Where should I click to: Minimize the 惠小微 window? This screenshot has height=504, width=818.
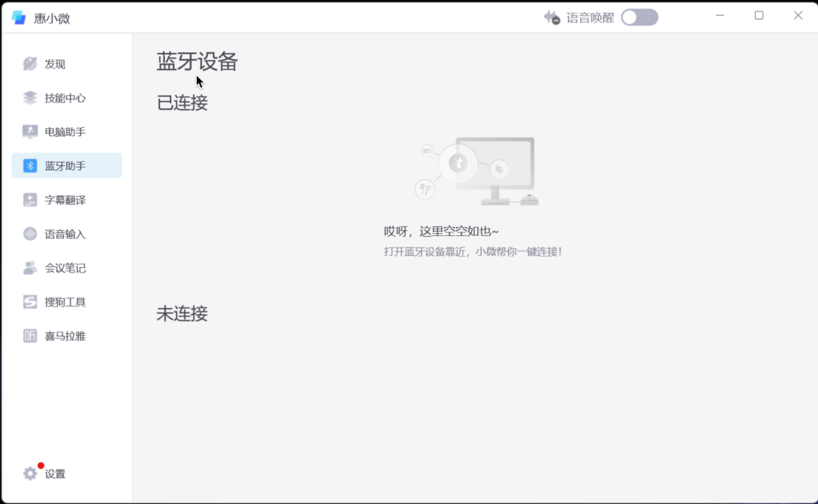coord(720,16)
